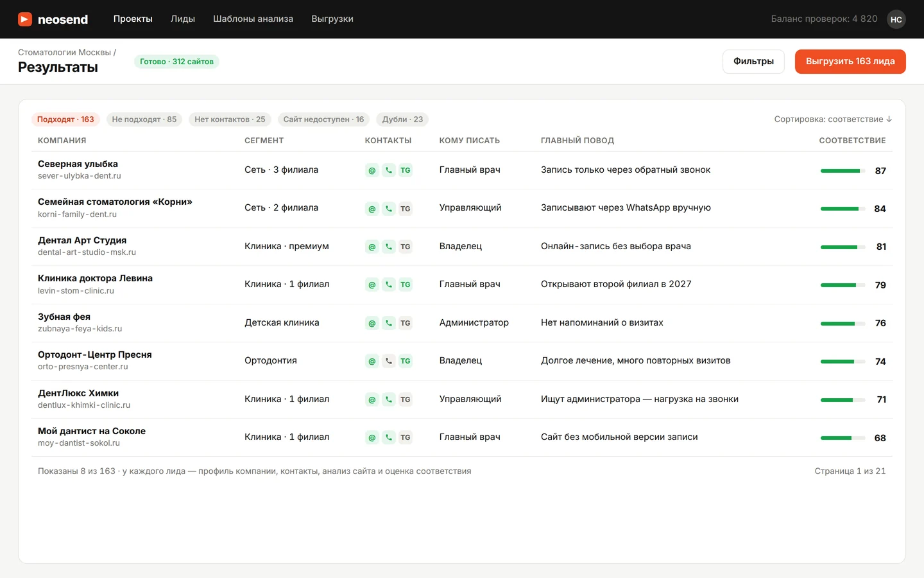Select the Дубли · 23 tab
The image size is (924, 578).
(x=402, y=119)
